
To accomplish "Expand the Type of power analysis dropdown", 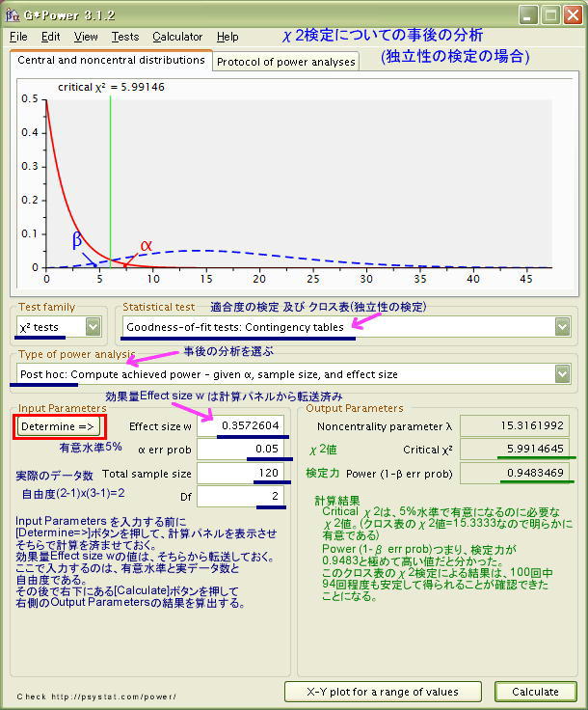I will (x=562, y=374).
